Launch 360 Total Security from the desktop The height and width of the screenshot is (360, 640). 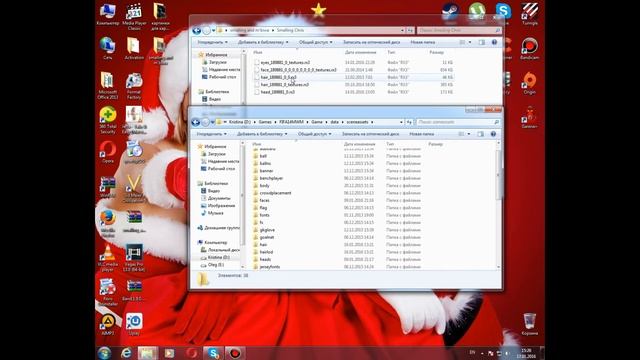(108, 120)
